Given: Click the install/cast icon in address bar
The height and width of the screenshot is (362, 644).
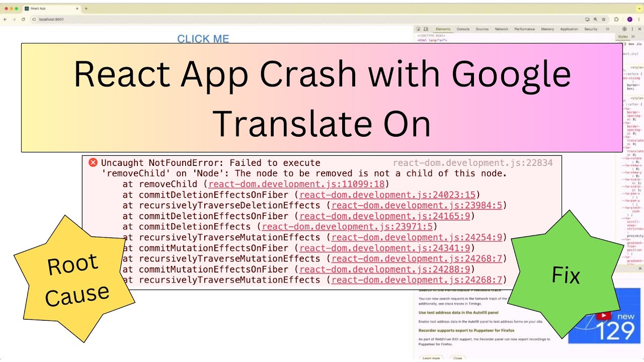Looking at the screenshot, I should coord(587,19).
